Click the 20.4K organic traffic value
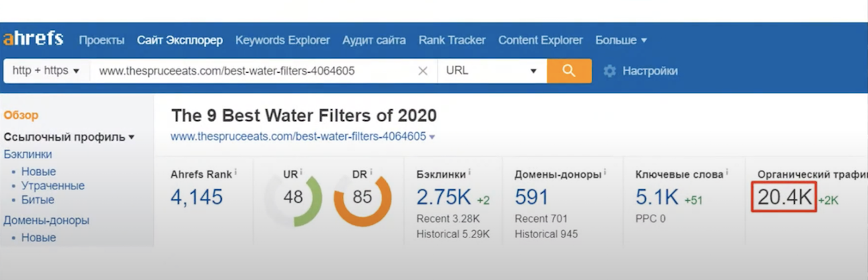Screen dimensions: 868x280 click(785, 197)
